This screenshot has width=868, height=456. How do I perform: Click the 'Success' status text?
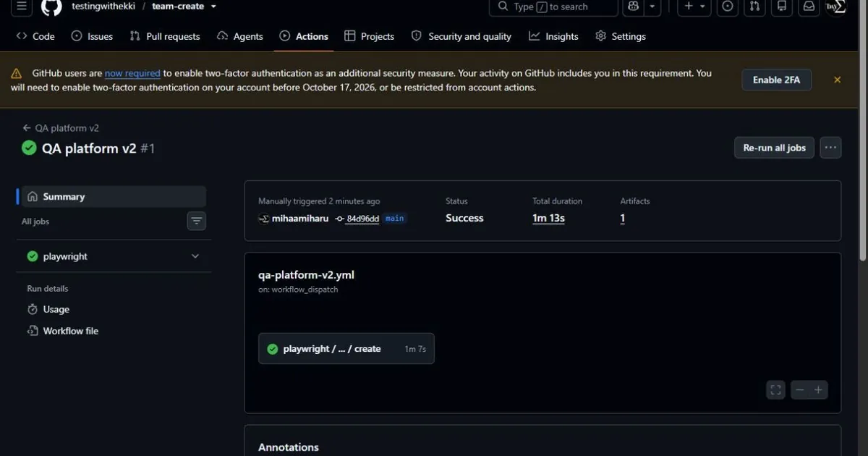(464, 218)
